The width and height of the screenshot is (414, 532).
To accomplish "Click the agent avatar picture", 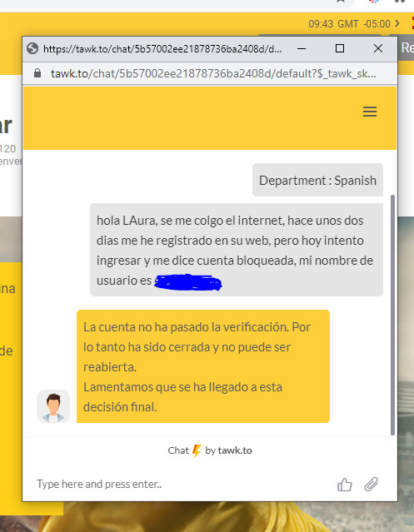I will 53,406.
